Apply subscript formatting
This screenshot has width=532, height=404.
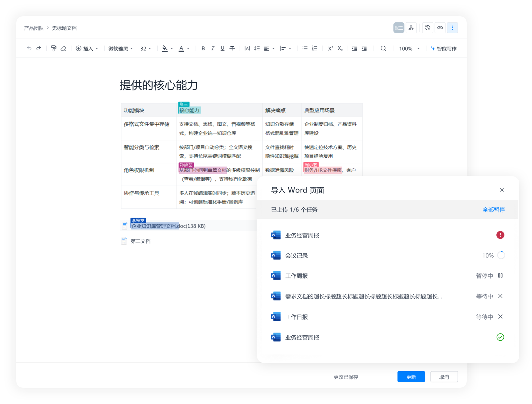click(340, 48)
